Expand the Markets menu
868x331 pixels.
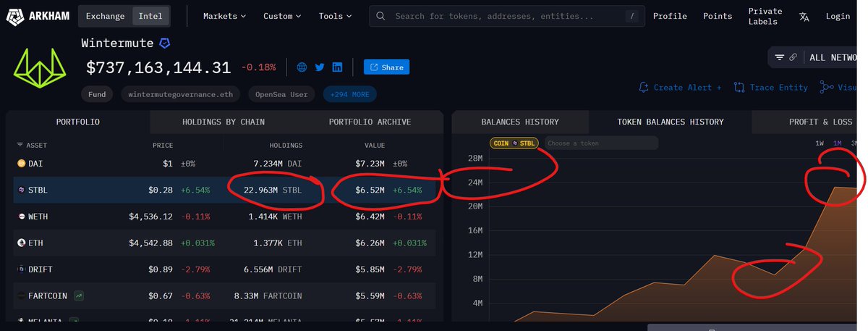tap(224, 16)
